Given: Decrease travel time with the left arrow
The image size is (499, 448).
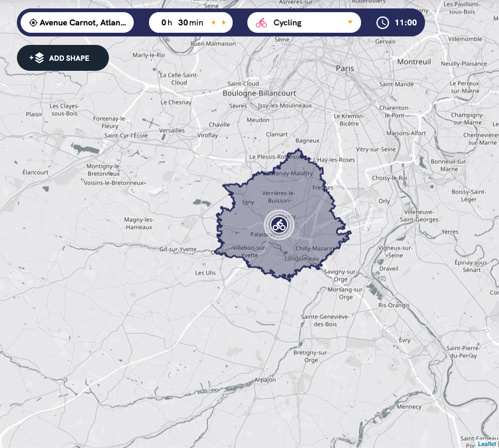Looking at the screenshot, I should coord(213,23).
